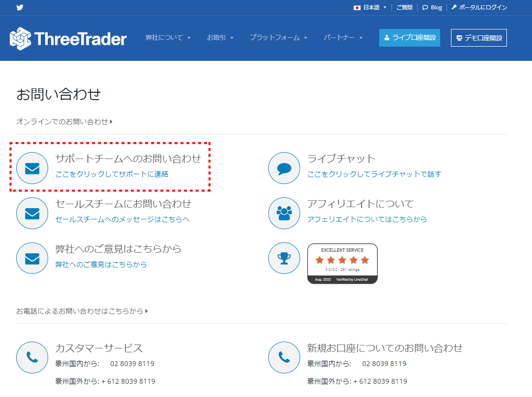The width and height of the screenshot is (532, 397).
Task: Click the お問い合わせ page title
Action: pyautogui.click(x=58, y=94)
